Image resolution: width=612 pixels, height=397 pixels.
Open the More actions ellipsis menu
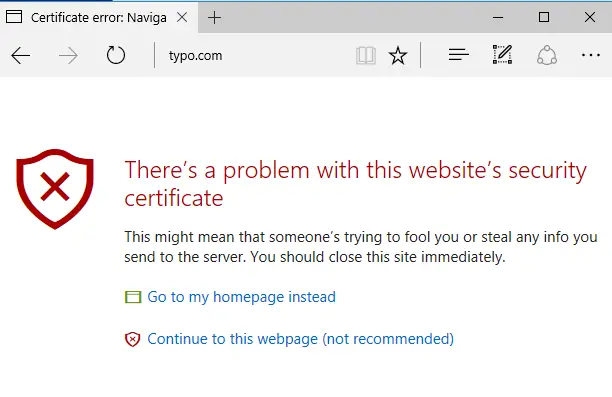[x=591, y=55]
